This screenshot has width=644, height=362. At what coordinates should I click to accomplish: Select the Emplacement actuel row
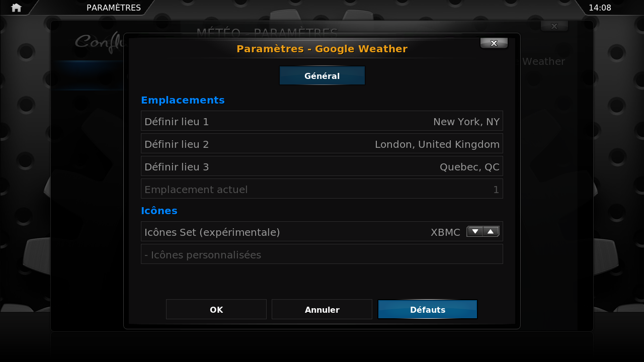[x=322, y=189]
